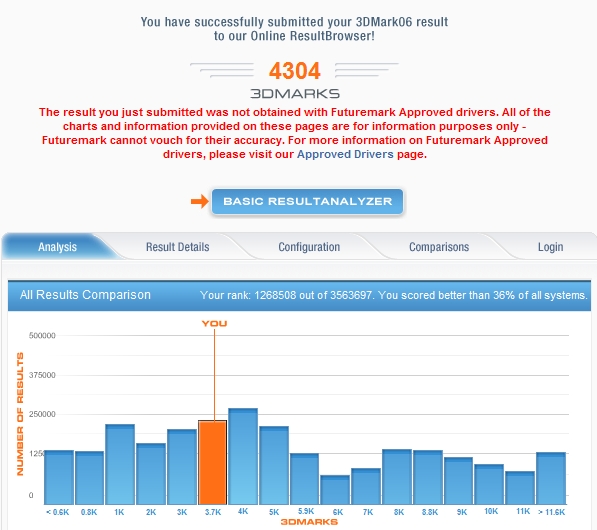Click the 'All Results Comparison' heading

(x=85, y=295)
